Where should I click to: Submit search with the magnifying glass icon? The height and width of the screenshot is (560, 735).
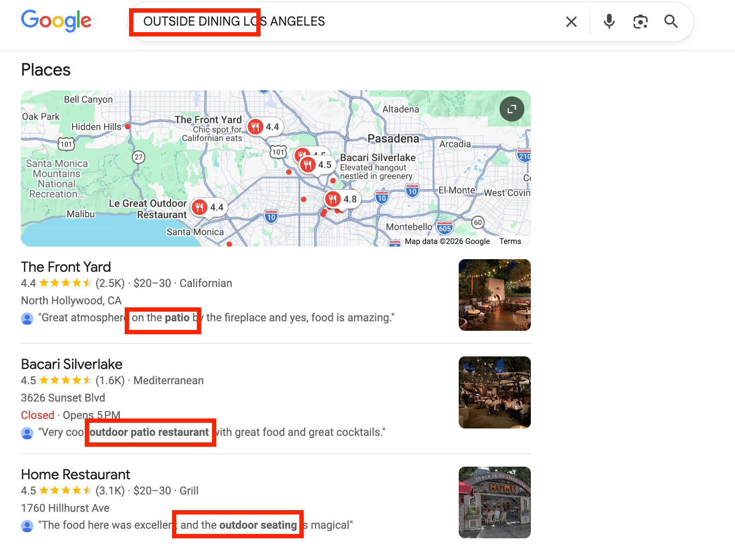[x=671, y=21]
